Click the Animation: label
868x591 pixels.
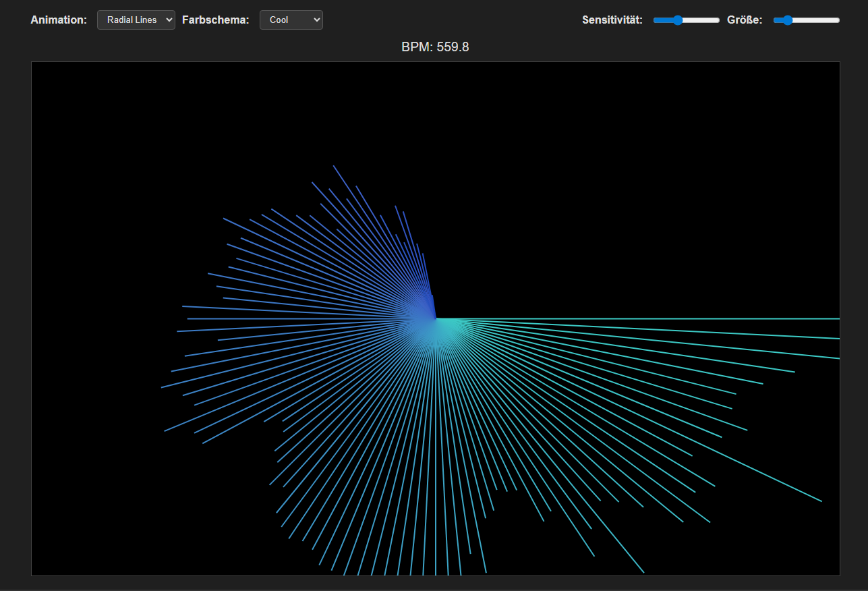point(58,20)
